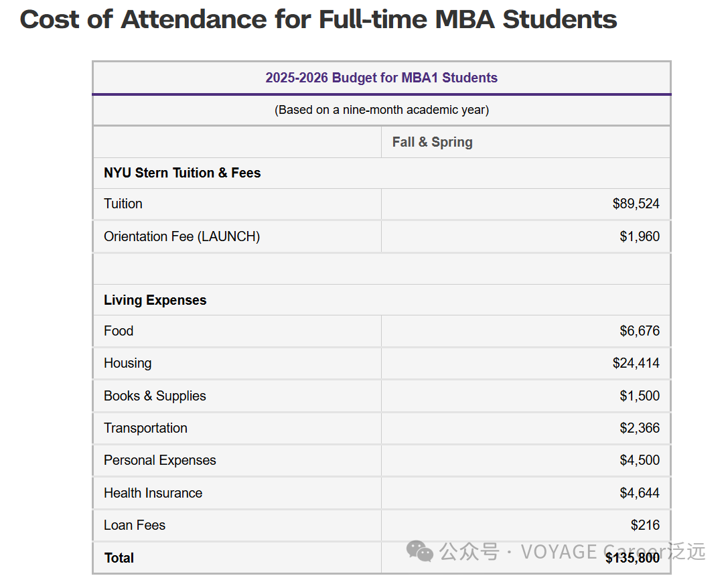The image size is (728, 580).
Task: Click the page title Cost of Attendance heading
Action: 318,19
